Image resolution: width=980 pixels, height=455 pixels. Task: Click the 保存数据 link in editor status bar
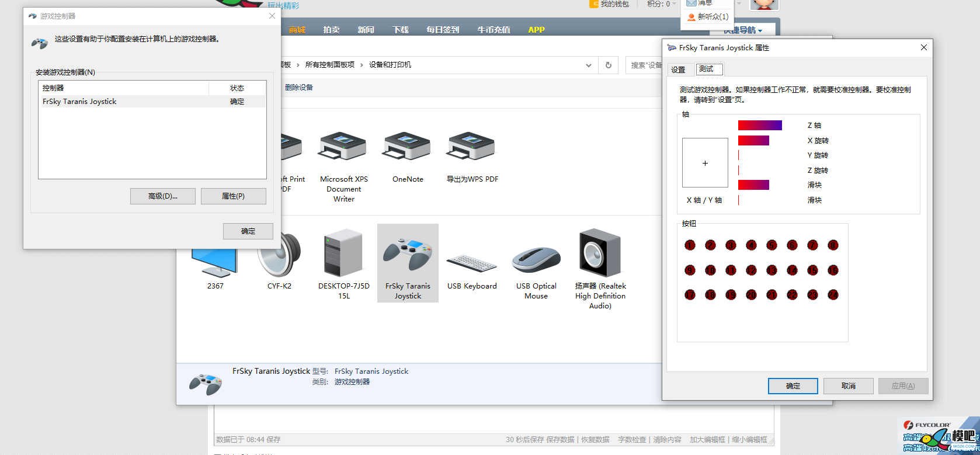coord(561,440)
